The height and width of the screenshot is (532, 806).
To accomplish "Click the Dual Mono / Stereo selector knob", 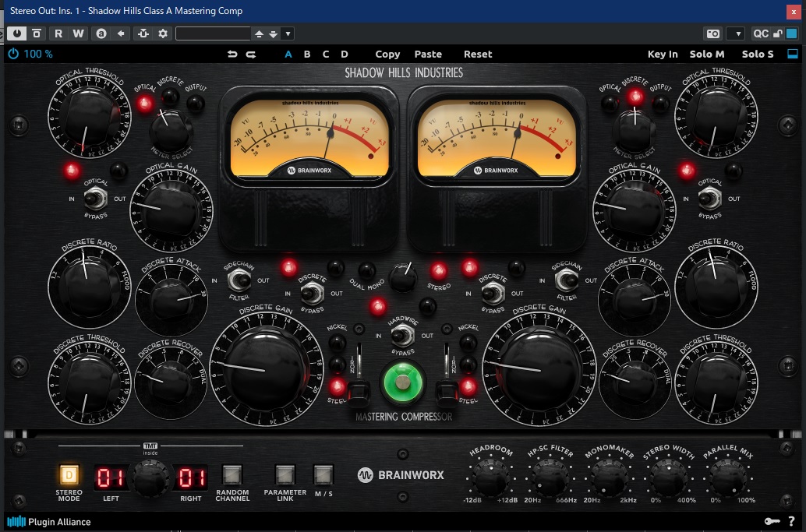I will pyautogui.click(x=404, y=278).
